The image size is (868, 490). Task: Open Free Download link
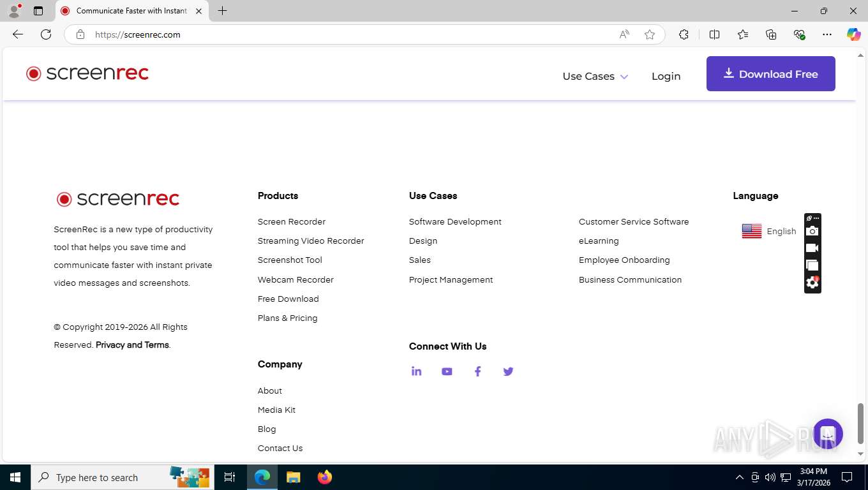288,299
